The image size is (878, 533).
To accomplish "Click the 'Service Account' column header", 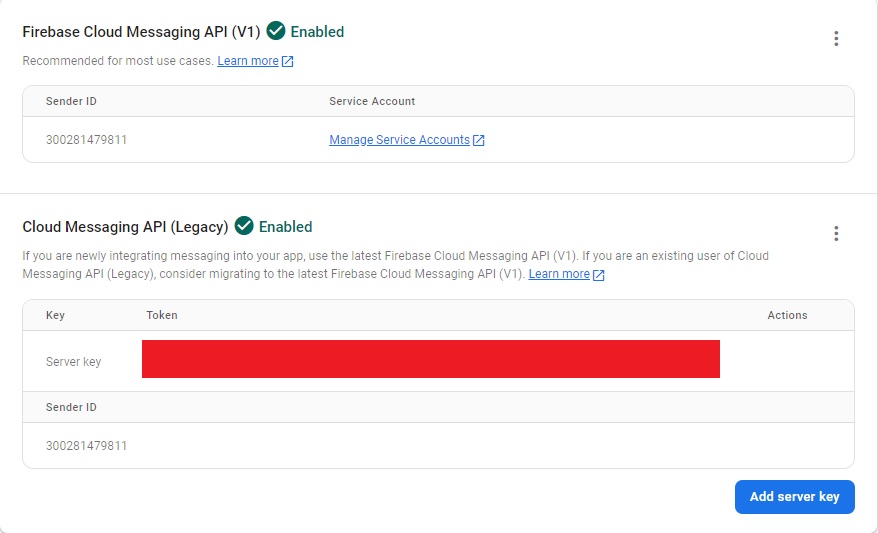I will tap(372, 101).
